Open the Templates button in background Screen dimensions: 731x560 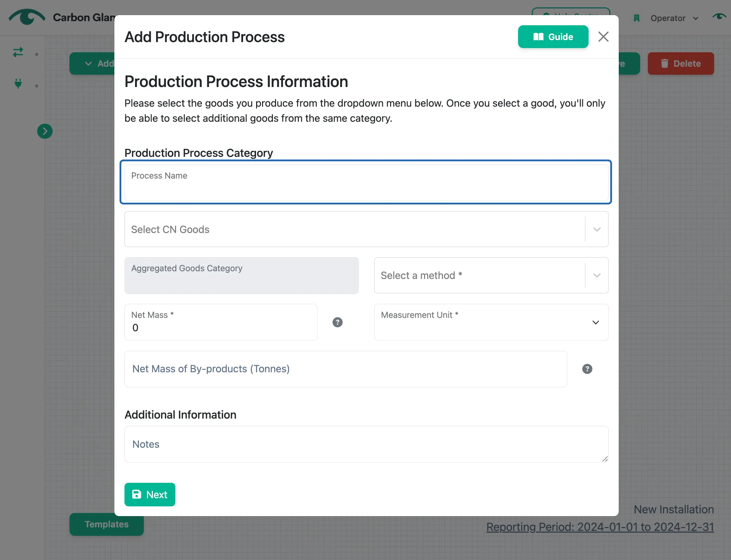(107, 524)
